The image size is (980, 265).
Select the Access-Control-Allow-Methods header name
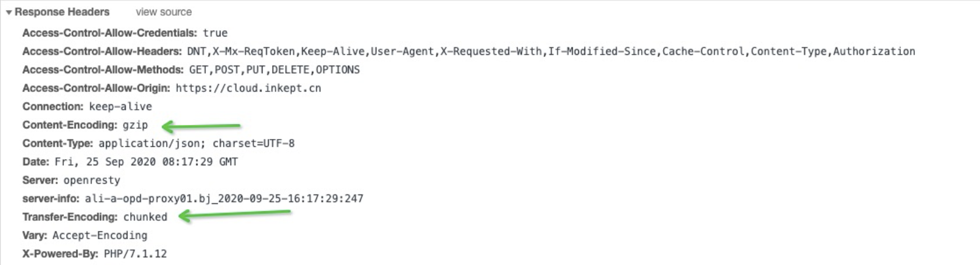103,70
